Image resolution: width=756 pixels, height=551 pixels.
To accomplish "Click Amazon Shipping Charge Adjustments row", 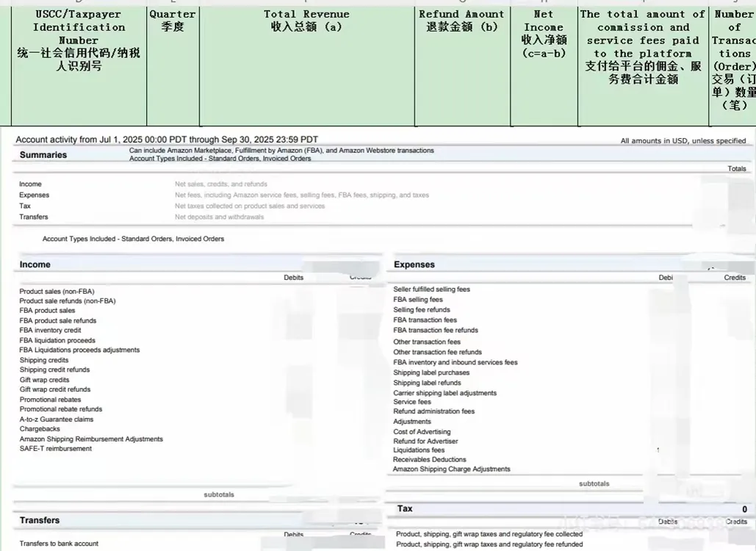I will pos(451,469).
